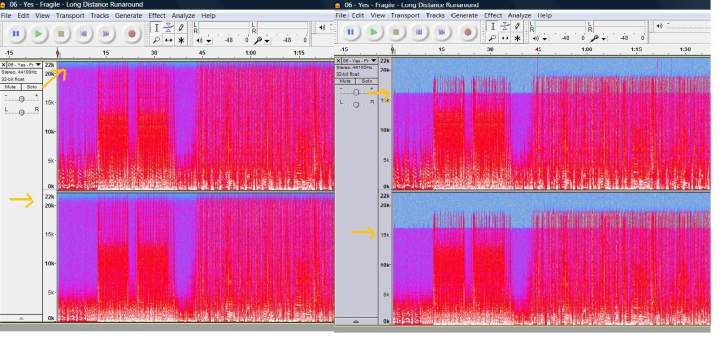This screenshot has height=360, width=720.
Task: Select Multi-tool asterisk in right window
Action: (x=518, y=38)
